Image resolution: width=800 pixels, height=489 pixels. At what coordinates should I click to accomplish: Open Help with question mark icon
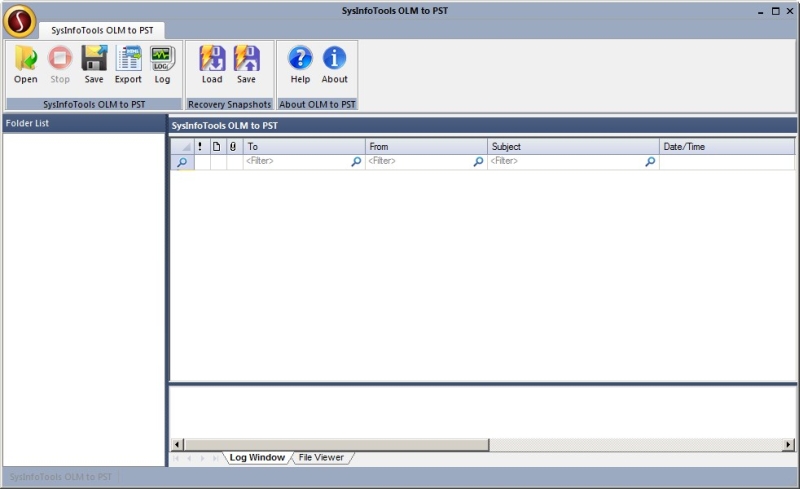(x=301, y=64)
